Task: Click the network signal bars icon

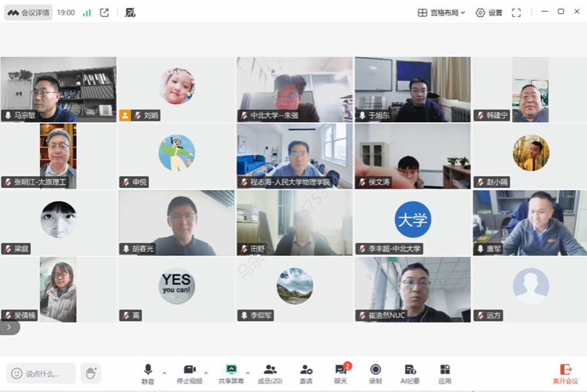Action: pyautogui.click(x=86, y=13)
